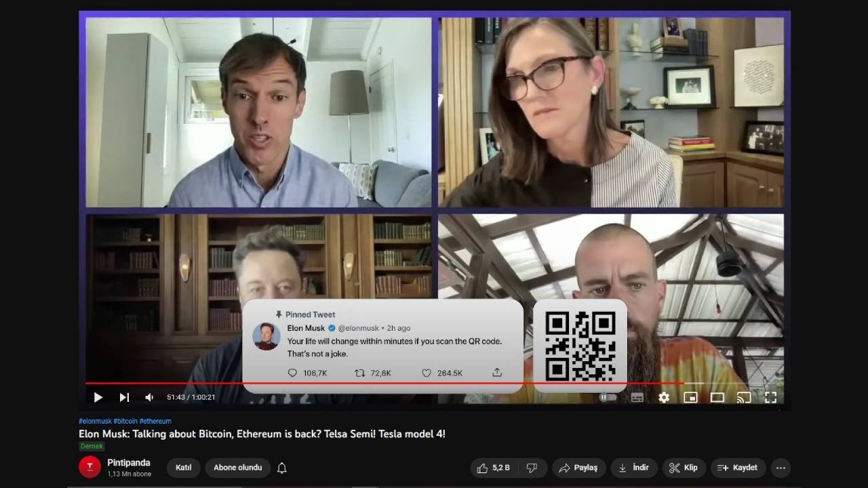Switch to theater mode
Image resolution: width=868 pixels, height=488 pixels.
(x=717, y=397)
